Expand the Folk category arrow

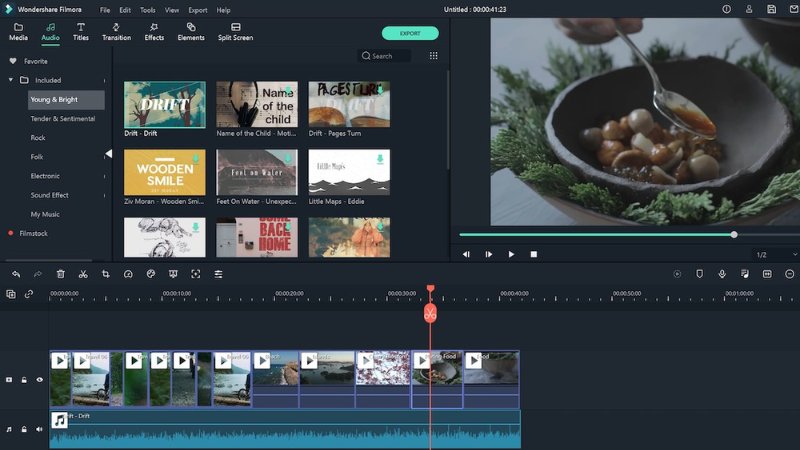pyautogui.click(x=105, y=157)
